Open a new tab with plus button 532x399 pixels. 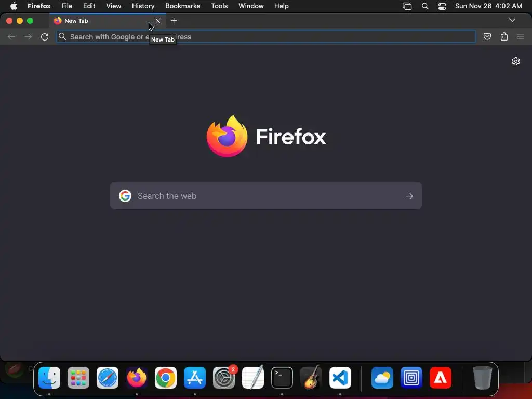click(174, 21)
